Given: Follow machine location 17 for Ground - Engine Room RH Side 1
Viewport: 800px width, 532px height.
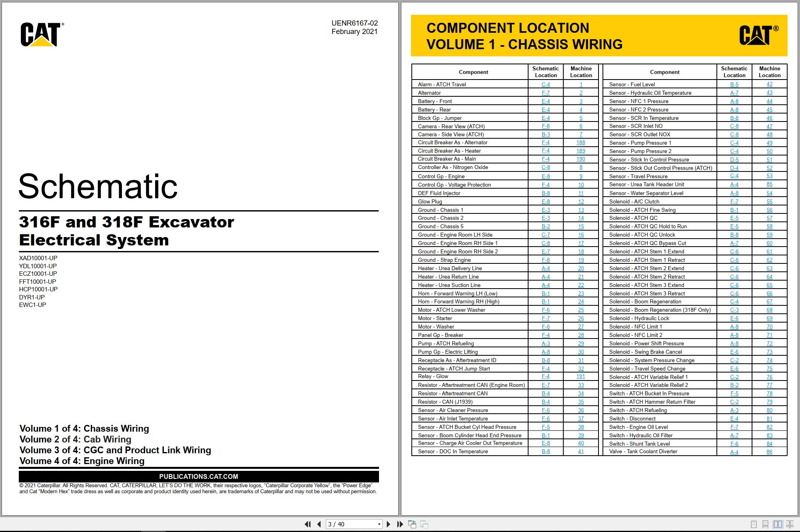Looking at the screenshot, I should click(581, 243).
